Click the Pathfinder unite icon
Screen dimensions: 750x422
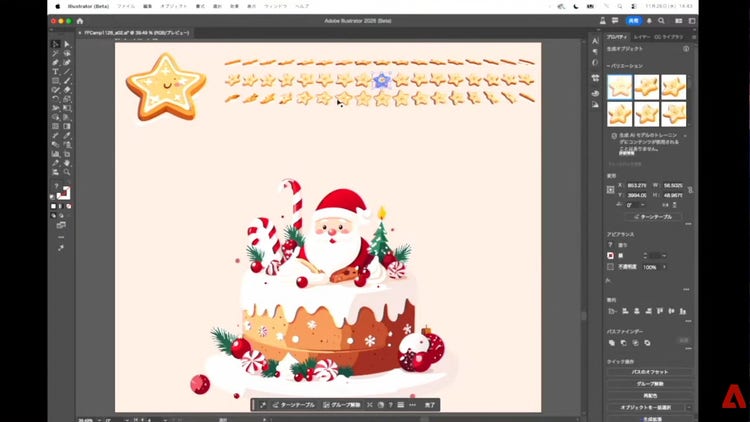612,342
